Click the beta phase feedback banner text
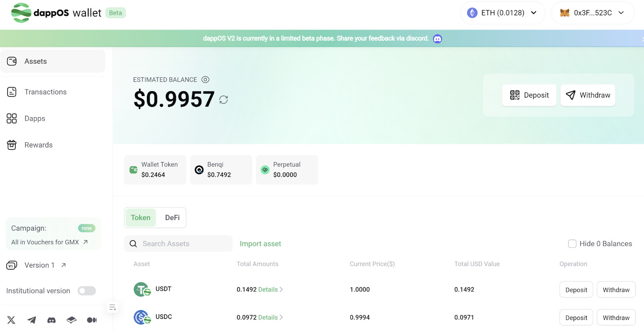 [316, 39]
